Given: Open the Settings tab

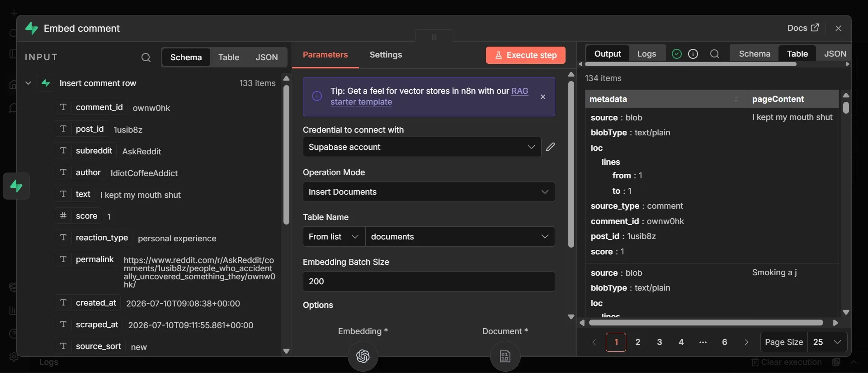Looking at the screenshot, I should (386, 55).
